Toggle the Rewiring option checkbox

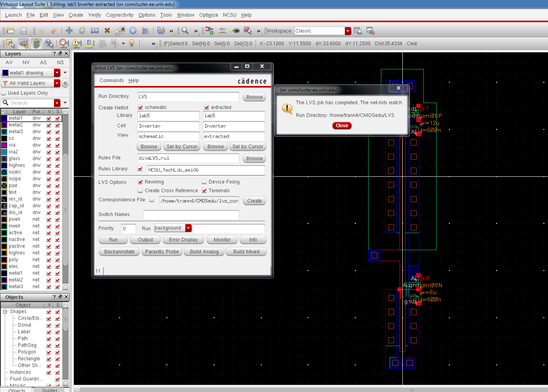(x=140, y=182)
